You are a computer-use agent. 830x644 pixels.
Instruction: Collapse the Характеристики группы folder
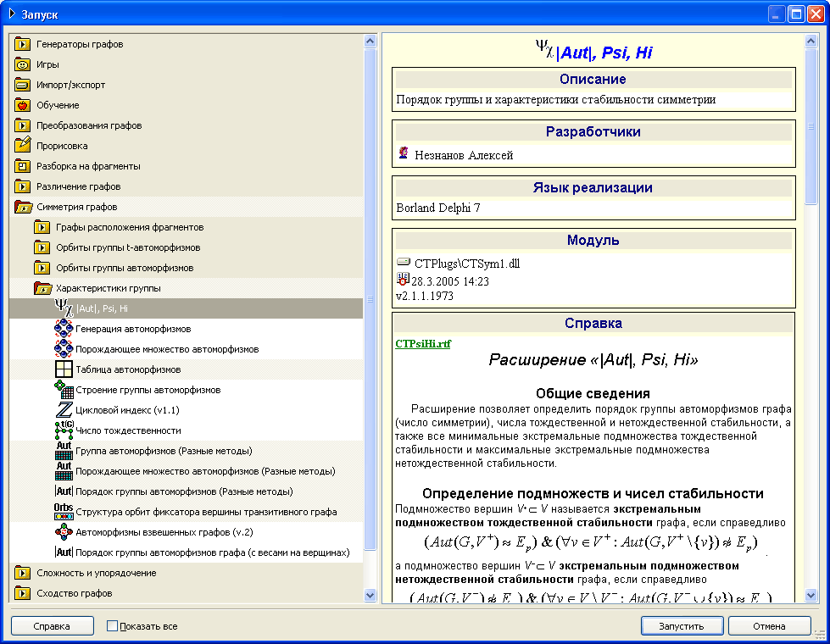pyautogui.click(x=42, y=288)
